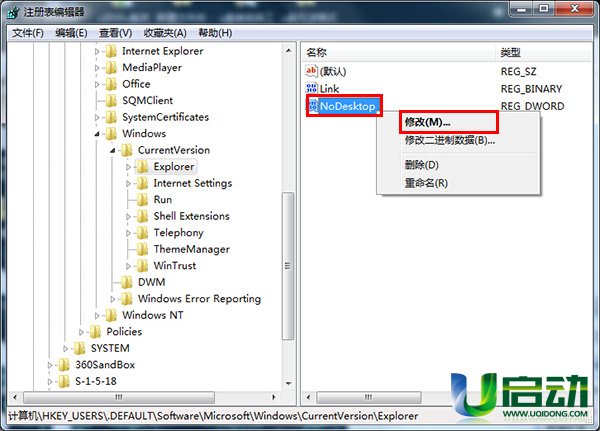Click tree pane horizontal scroll right arrow
This screenshot has width=600, height=431.
pos(273,397)
